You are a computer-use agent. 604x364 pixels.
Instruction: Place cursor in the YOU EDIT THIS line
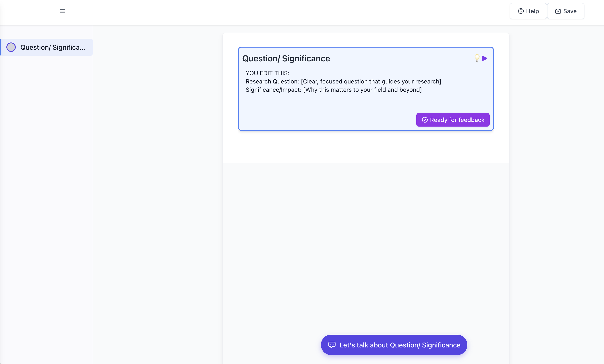[x=267, y=73]
